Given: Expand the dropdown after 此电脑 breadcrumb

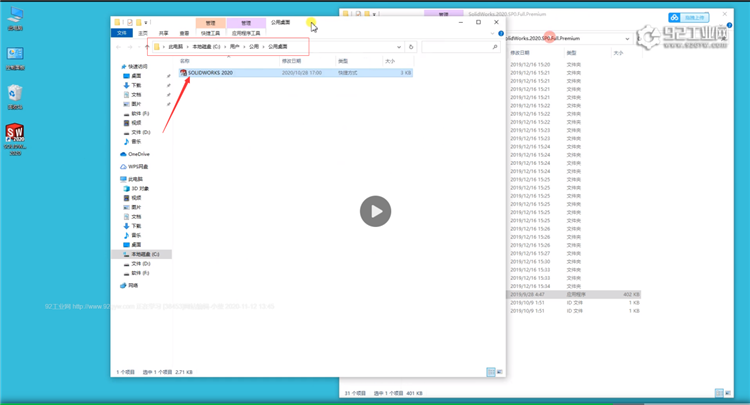Looking at the screenshot, I should (x=188, y=47).
